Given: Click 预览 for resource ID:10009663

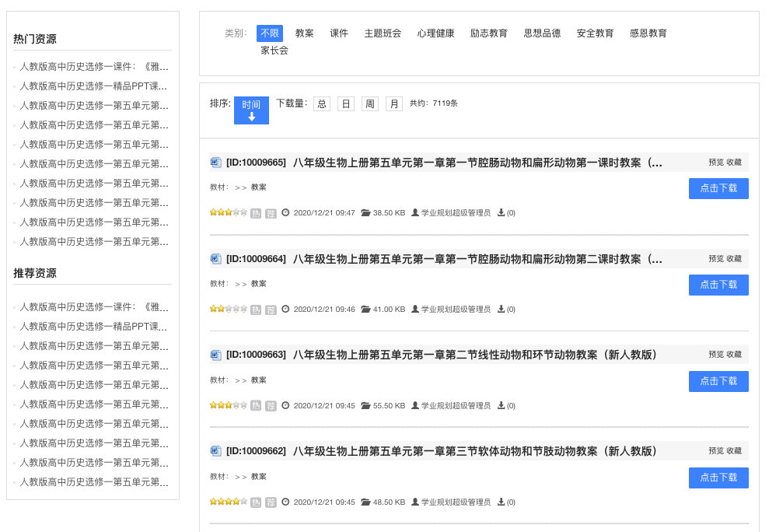Looking at the screenshot, I should pyautogui.click(x=715, y=355).
